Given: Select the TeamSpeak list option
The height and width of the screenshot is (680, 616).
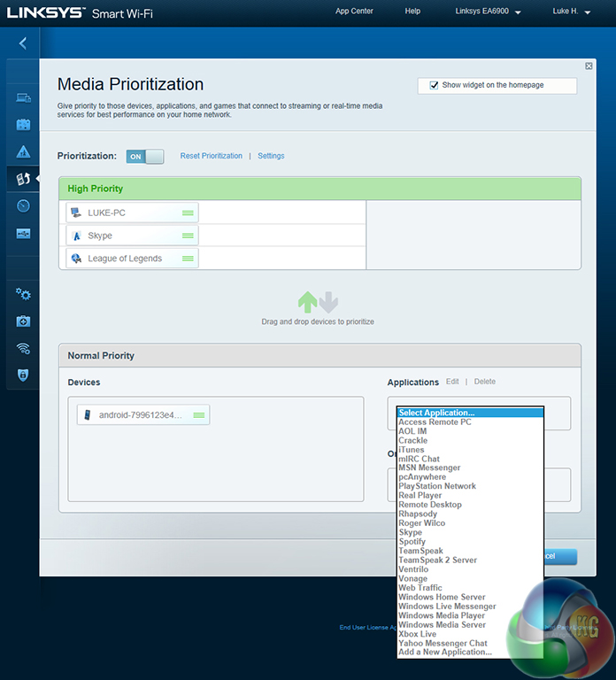Looking at the screenshot, I should click(470, 551).
